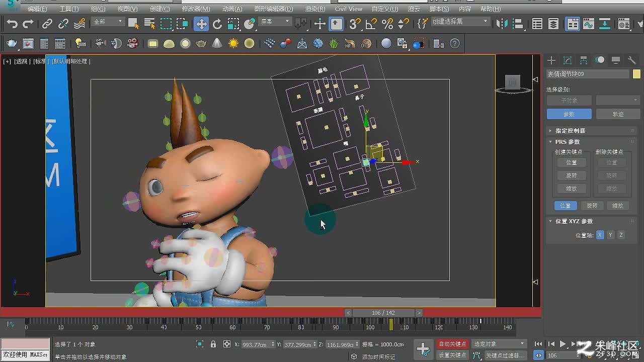
Task: Activate the Select and Scale tool
Action: pos(233,24)
